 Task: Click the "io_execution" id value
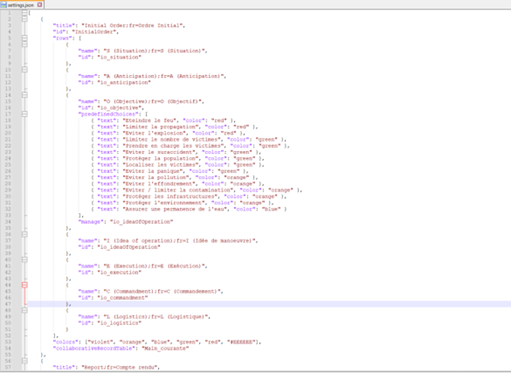point(119,272)
